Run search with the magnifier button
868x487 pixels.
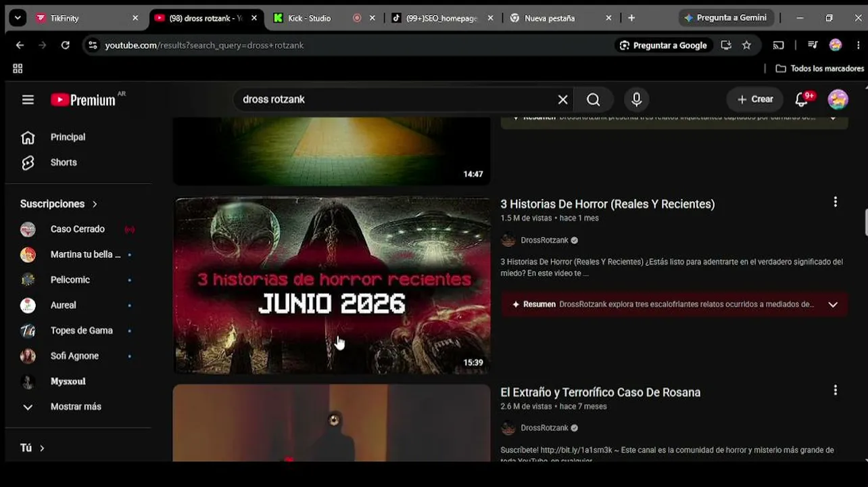pos(593,99)
